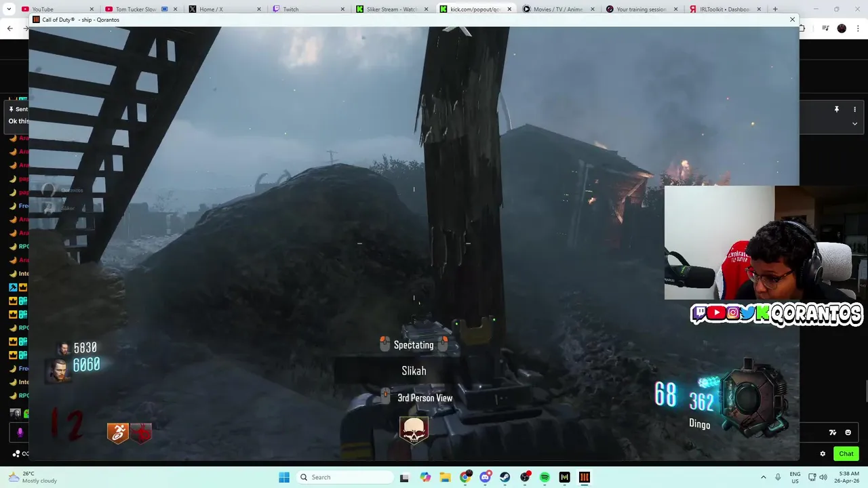Image resolution: width=868 pixels, height=488 pixels.
Task: Click the taskbar Search box
Action: pyautogui.click(x=344, y=477)
